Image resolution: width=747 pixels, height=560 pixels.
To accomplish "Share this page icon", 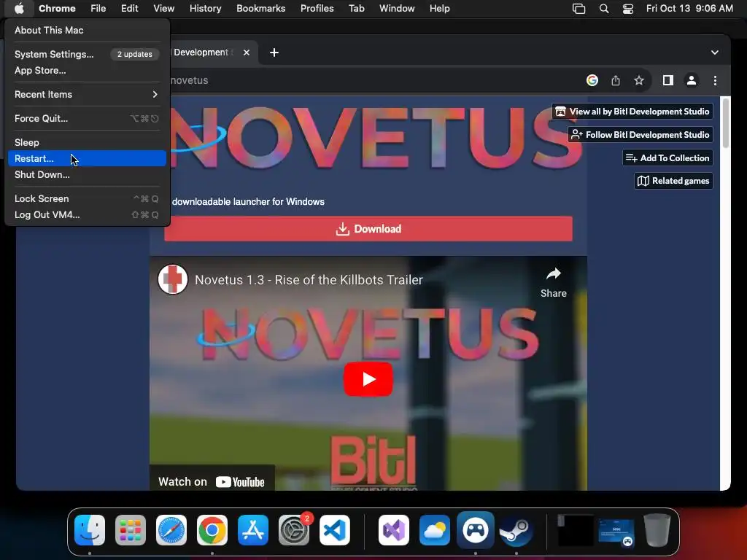I will (x=616, y=80).
